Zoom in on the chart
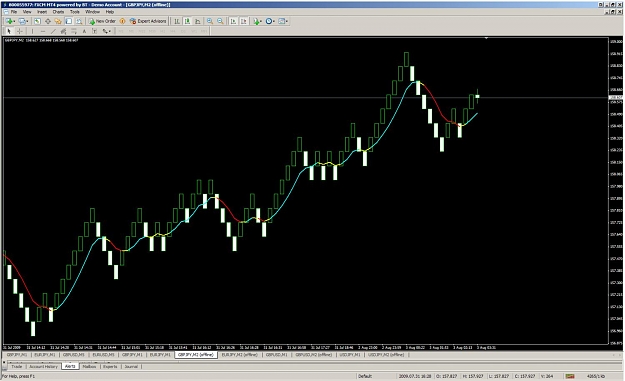The width and height of the screenshot is (625, 381). [210, 21]
